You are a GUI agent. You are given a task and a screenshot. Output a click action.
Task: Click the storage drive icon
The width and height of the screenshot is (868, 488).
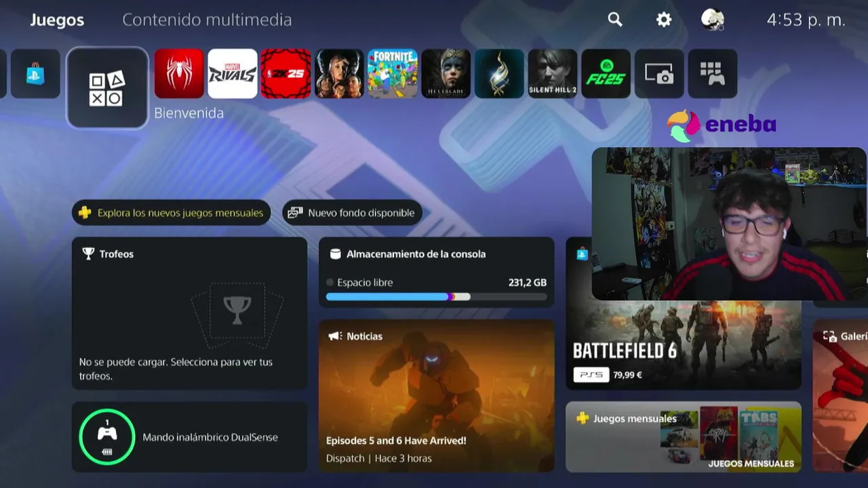coord(335,254)
